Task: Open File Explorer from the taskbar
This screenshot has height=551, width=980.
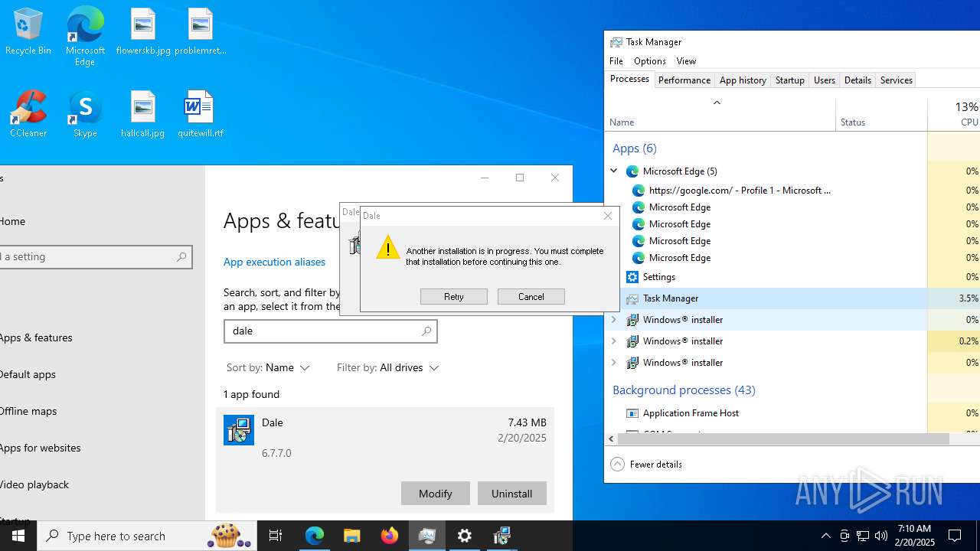Action: tap(352, 536)
